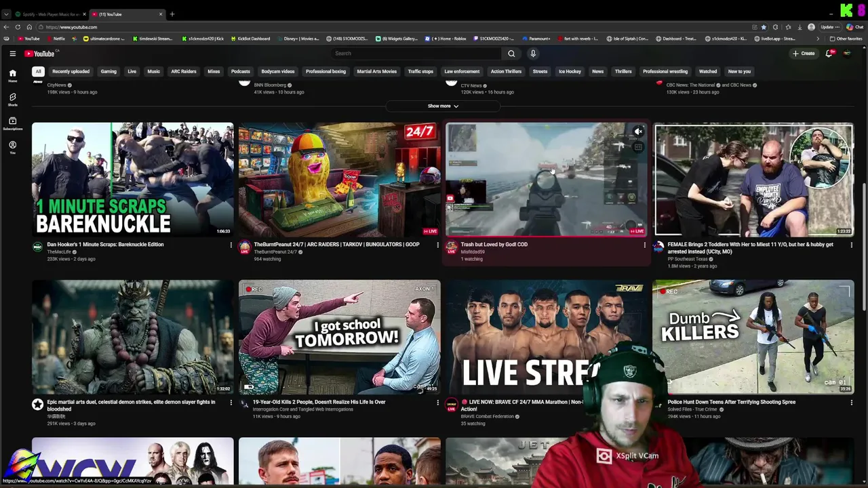
Task: Open the Paramount+ bookmark
Action: 536,39
